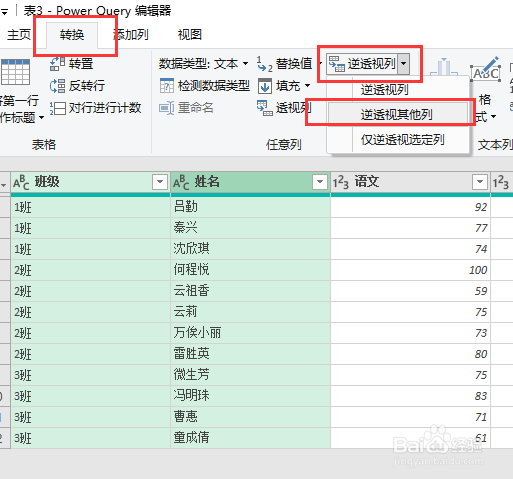Select the 语文 score cell 83

pyautogui.click(x=410, y=396)
